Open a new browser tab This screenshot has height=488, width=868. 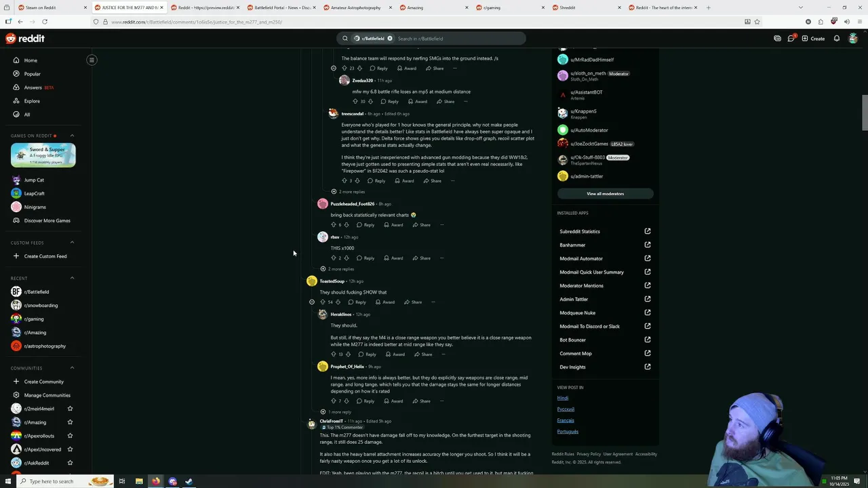[708, 7]
